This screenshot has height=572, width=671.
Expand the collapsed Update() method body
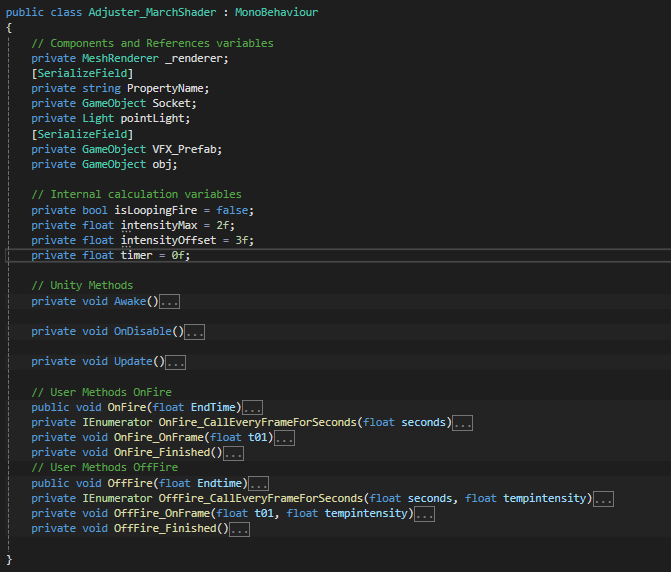[175, 362]
